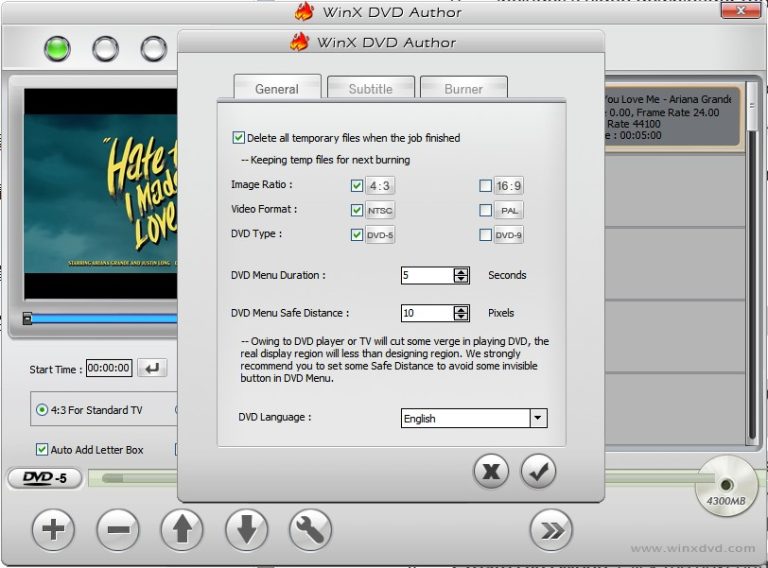Click the 4:3 ratio option button

[x=380, y=186]
